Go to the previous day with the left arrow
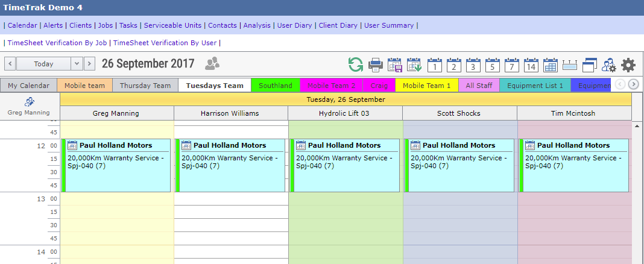644x264 pixels. click(x=10, y=63)
